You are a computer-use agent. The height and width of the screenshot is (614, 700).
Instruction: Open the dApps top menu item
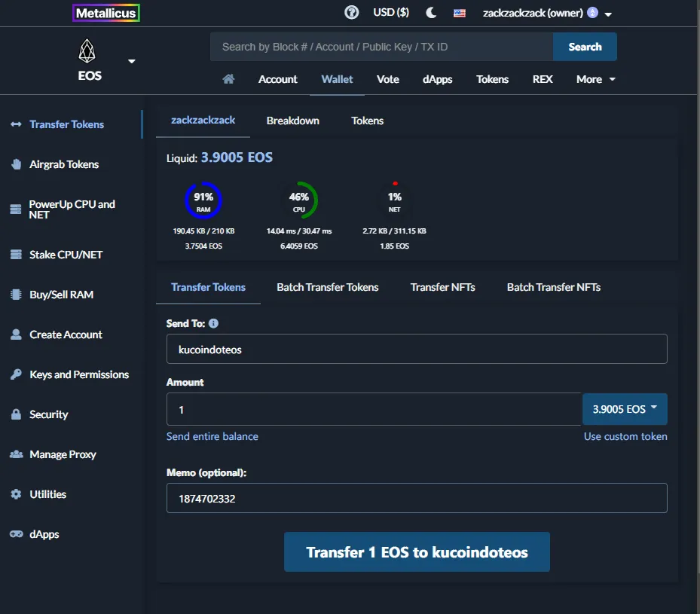coord(438,79)
